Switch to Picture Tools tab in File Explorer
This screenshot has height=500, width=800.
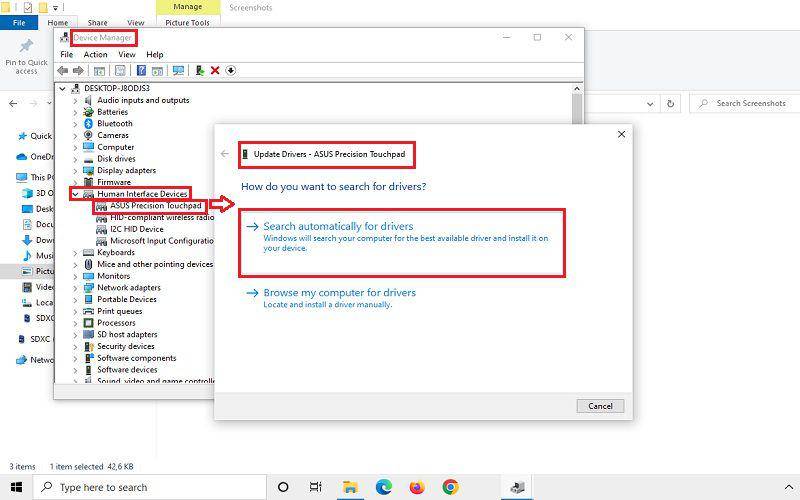coord(187,22)
